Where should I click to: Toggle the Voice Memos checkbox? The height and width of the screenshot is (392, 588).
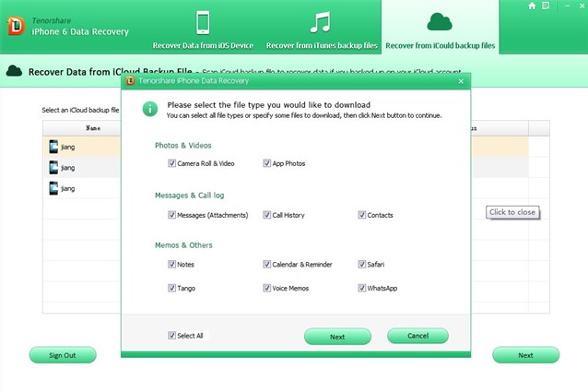click(266, 288)
